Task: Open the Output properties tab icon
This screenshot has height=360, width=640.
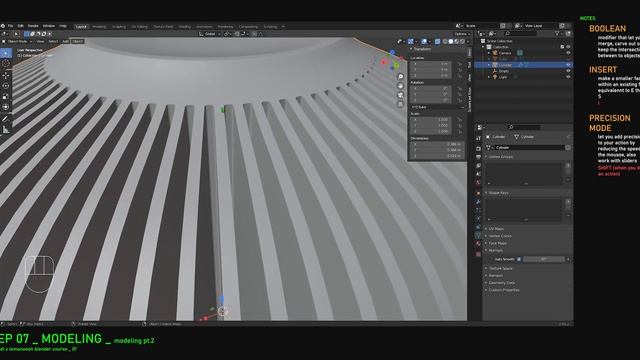Action: click(478, 157)
